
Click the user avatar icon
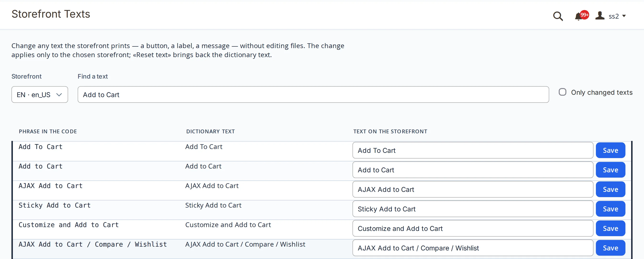coord(600,15)
